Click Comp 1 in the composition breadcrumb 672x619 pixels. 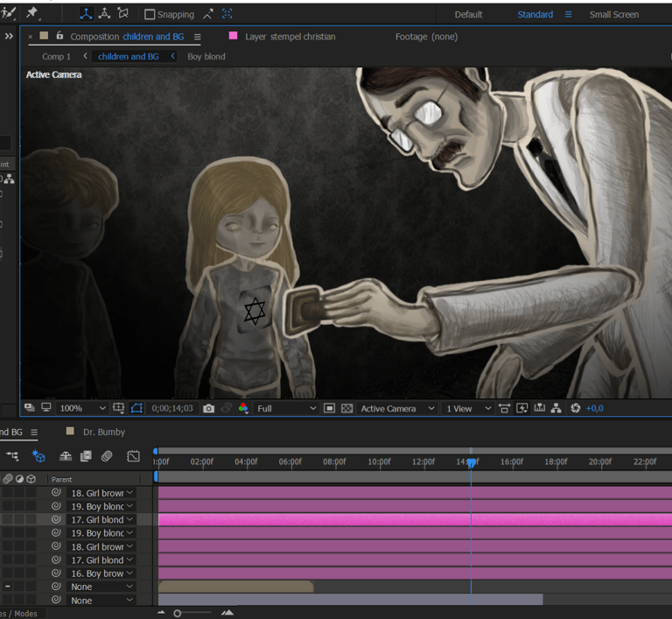(57, 56)
